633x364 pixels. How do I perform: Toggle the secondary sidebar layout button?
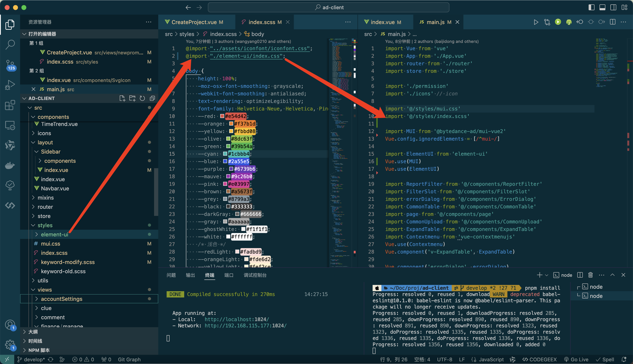[x=613, y=7]
